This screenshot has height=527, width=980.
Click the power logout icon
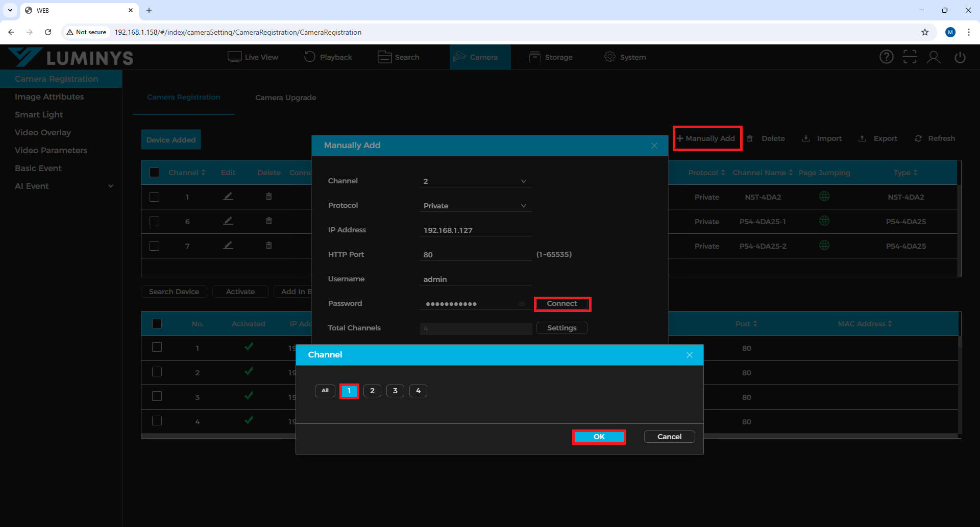960,57
